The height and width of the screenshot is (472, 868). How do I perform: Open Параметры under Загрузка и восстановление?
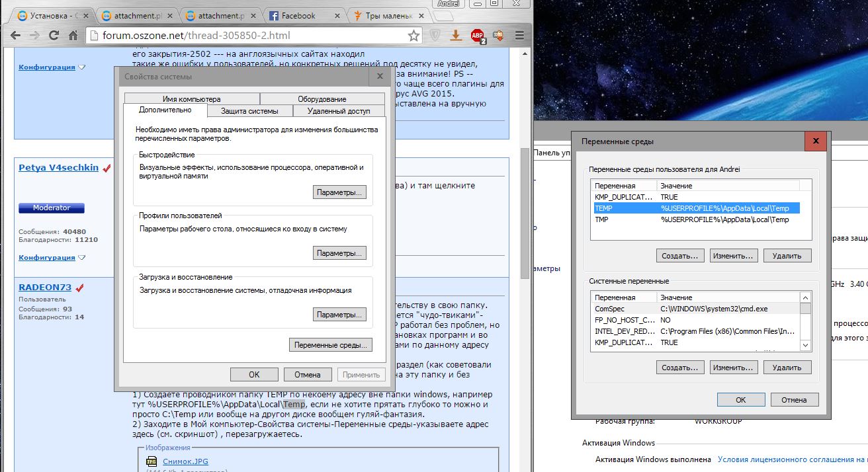point(339,315)
